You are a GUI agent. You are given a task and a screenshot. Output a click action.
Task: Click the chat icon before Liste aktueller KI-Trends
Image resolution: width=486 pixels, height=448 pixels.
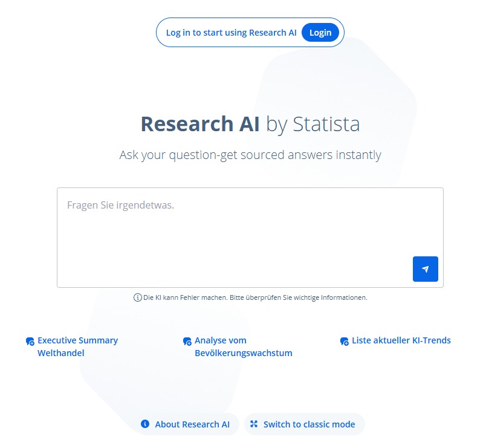point(345,342)
